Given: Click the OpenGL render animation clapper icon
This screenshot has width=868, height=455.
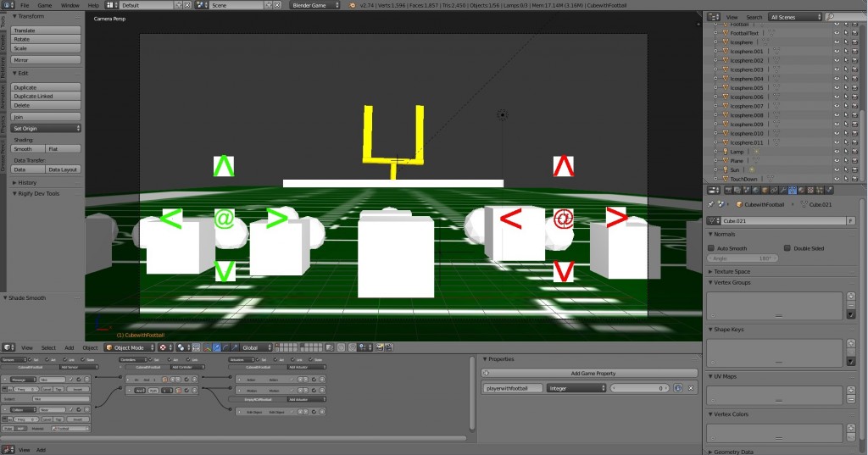Looking at the screenshot, I should coord(388,347).
